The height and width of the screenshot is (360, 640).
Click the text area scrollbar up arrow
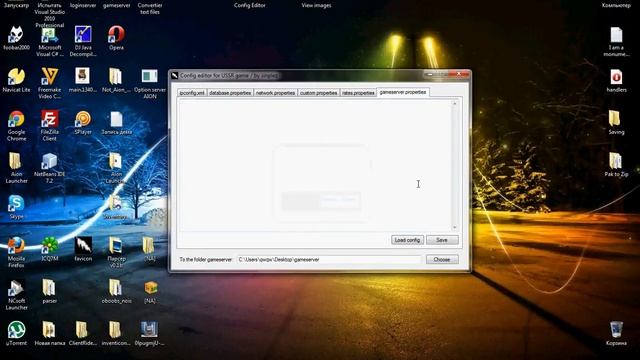point(454,104)
